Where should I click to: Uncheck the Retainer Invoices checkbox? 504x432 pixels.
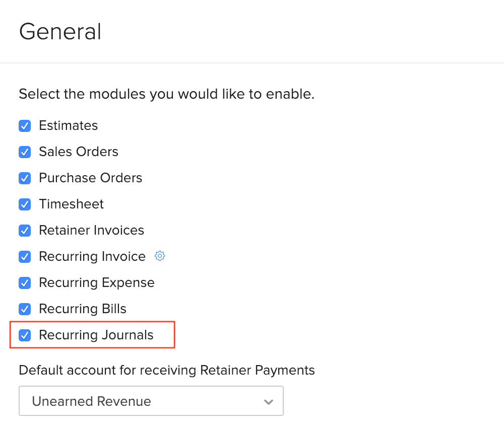coord(24,231)
